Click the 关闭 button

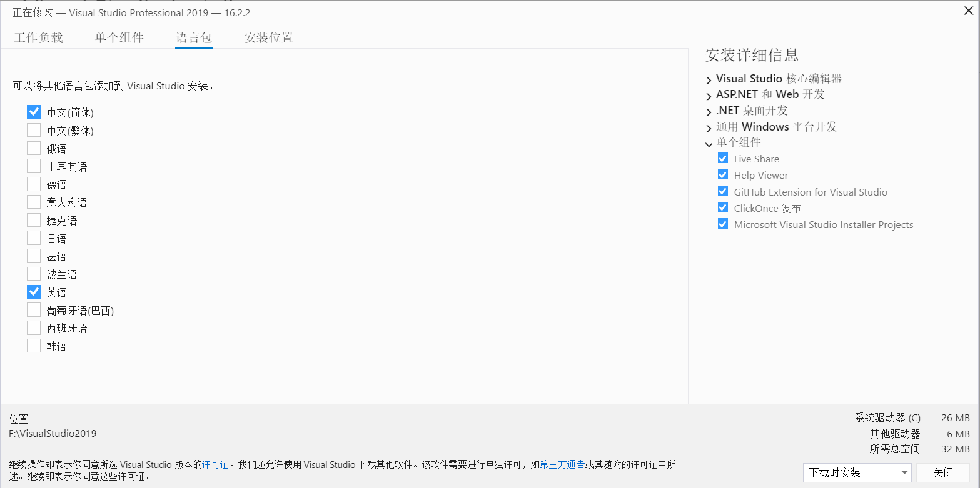pyautogui.click(x=942, y=472)
